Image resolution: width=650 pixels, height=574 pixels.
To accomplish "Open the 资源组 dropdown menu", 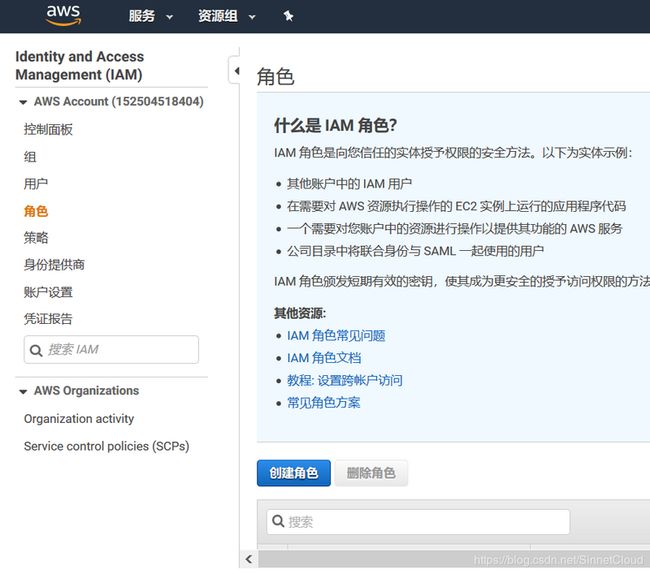I will coord(226,16).
